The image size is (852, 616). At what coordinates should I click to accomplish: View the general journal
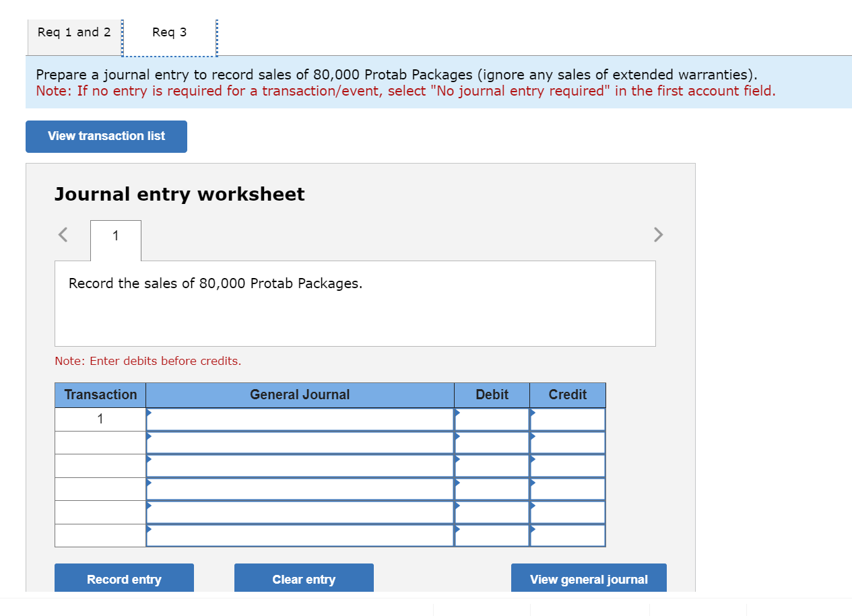click(x=589, y=579)
